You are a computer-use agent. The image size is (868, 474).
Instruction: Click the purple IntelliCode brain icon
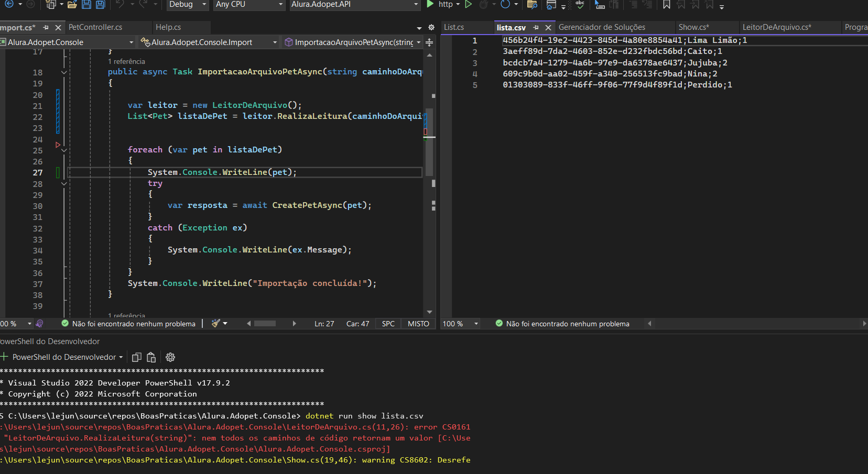click(40, 324)
